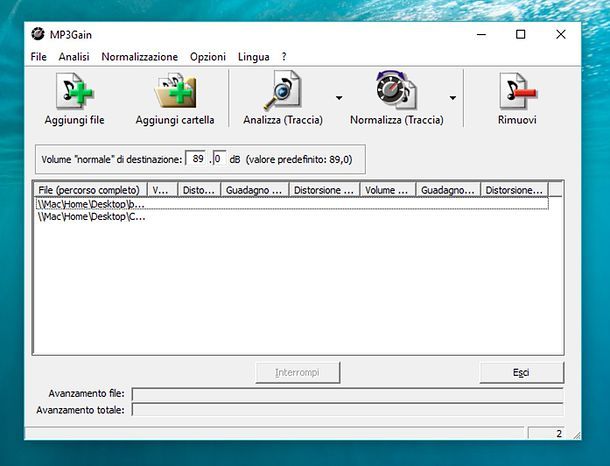Select the file row \\Mac\Home\Desktop\C...
The width and height of the screenshot is (610, 466).
292,216
